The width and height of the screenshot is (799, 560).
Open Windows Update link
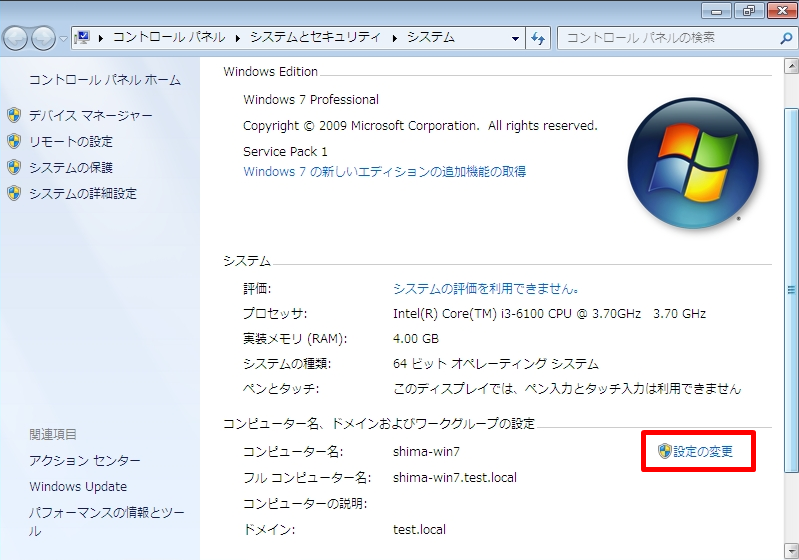tap(78, 487)
